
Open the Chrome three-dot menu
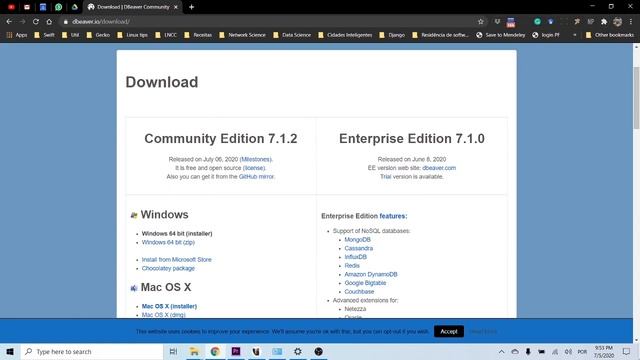pyautogui.click(x=631, y=22)
